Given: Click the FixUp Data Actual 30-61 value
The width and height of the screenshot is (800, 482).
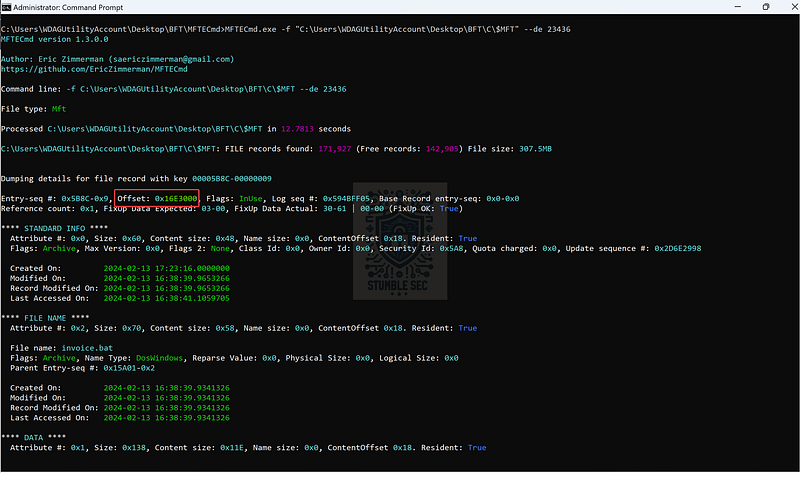Looking at the screenshot, I should point(334,209).
